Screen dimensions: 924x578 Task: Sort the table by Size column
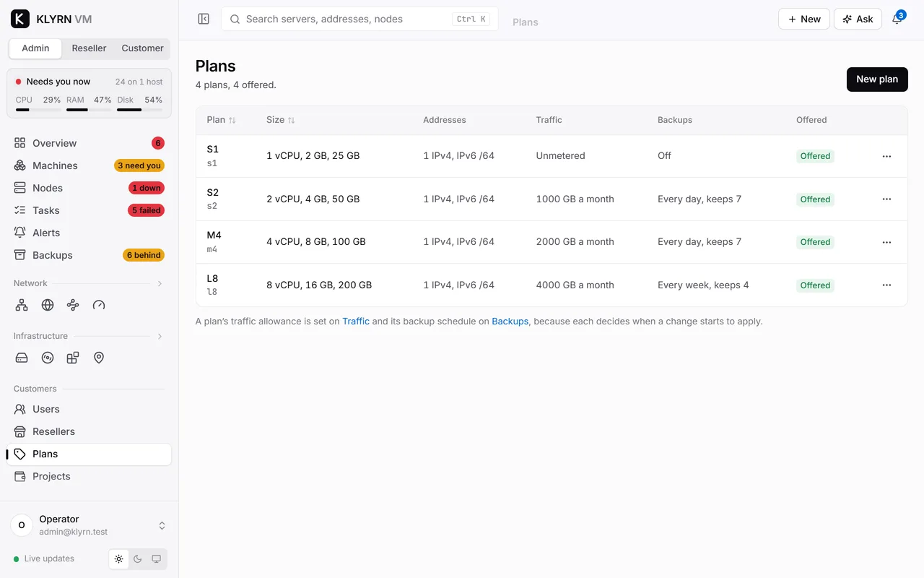point(281,120)
